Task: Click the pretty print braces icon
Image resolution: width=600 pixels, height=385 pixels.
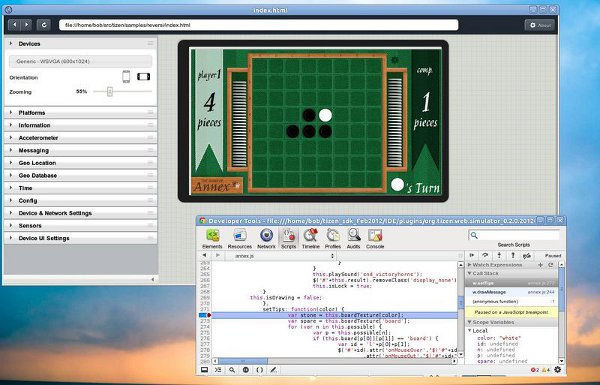Action: 259,370
